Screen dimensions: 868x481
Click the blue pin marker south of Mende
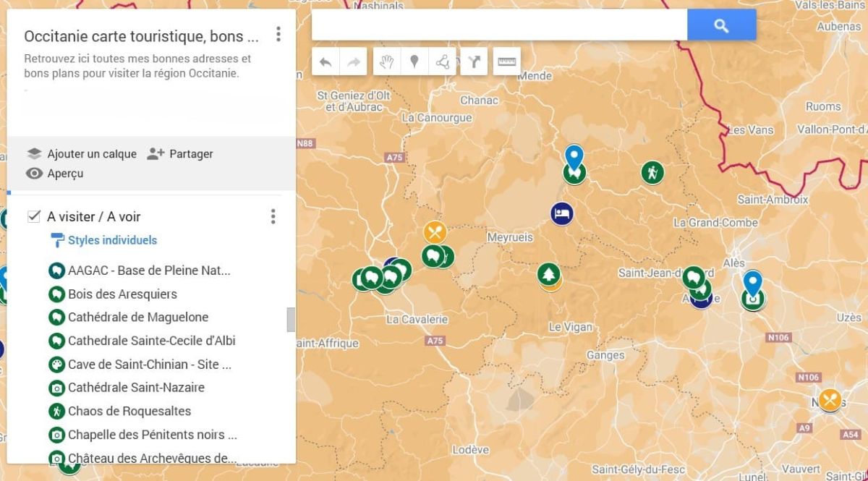tap(574, 156)
